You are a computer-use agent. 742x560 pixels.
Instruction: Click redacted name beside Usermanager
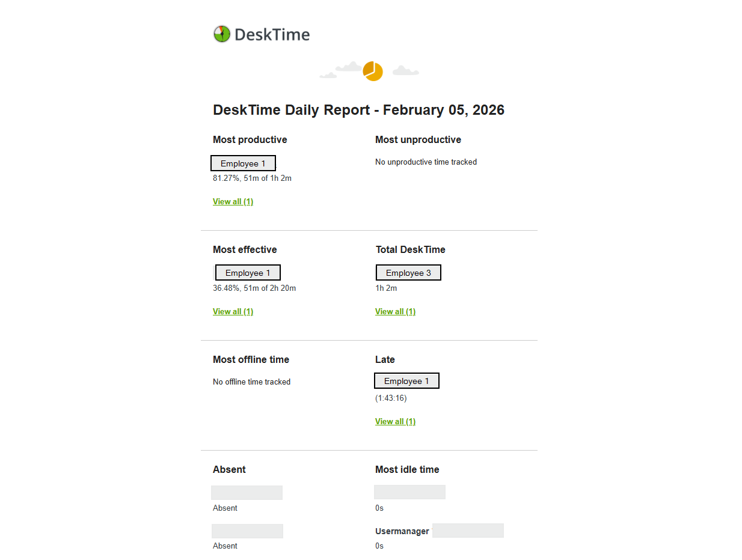468,531
